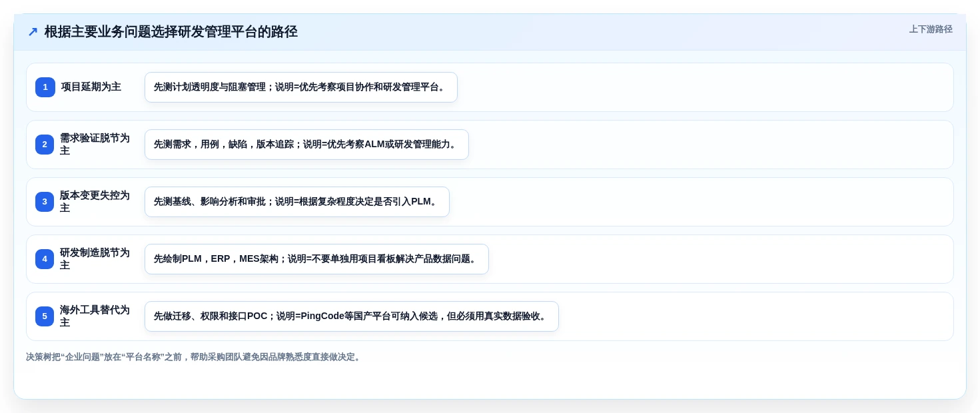Open the 先测基线、影响分析和审批 box
980x413 pixels.
pyautogui.click(x=297, y=202)
